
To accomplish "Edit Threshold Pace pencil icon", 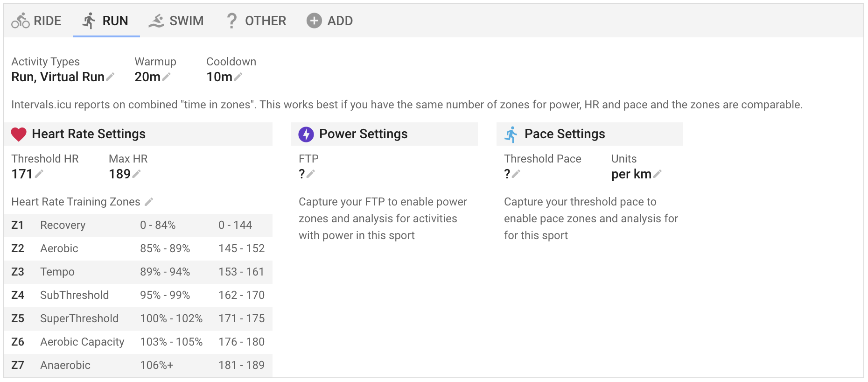I will point(516,174).
